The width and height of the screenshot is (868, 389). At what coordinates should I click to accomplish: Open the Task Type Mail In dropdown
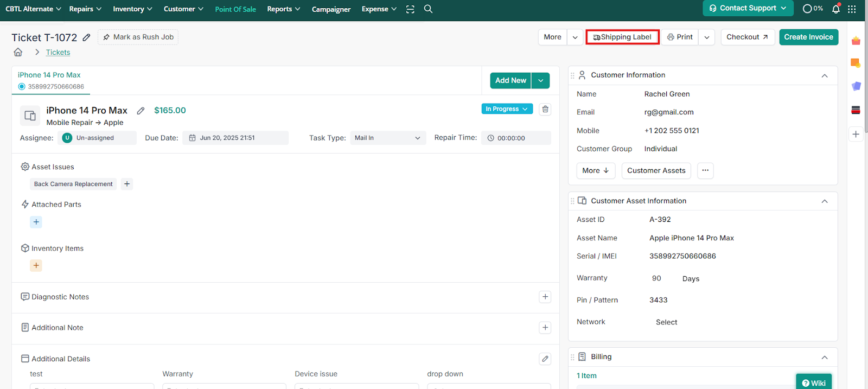(388, 138)
